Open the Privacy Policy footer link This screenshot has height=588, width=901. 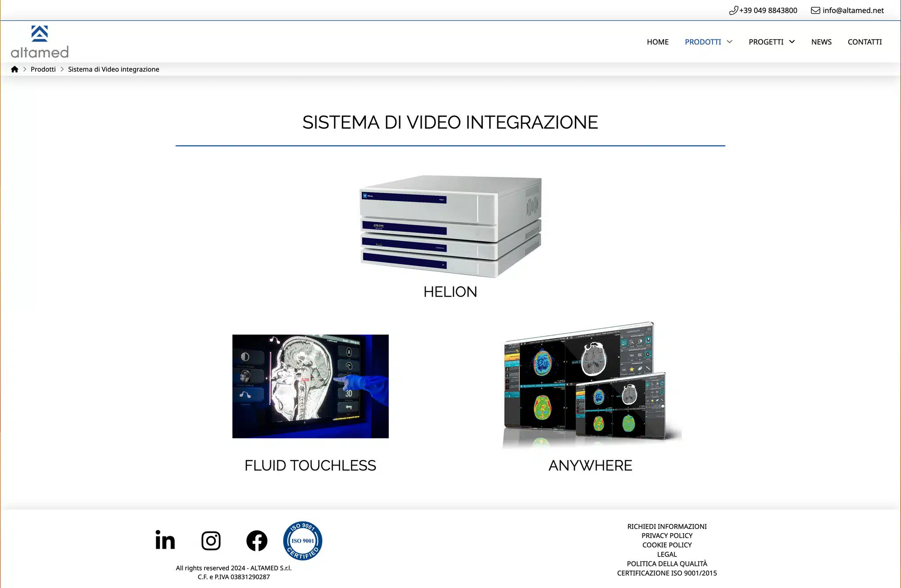click(667, 536)
